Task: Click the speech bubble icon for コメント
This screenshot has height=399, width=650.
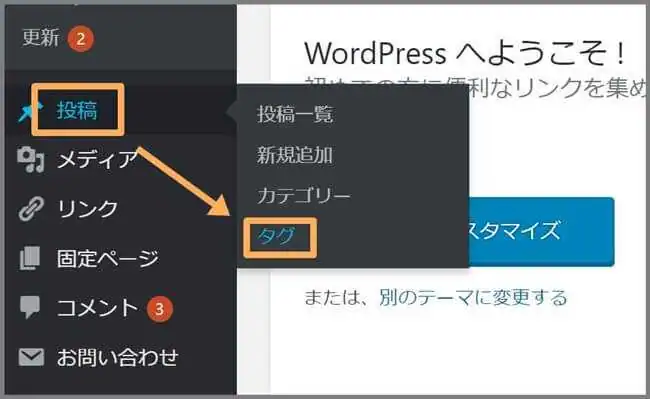Action: [x=30, y=307]
